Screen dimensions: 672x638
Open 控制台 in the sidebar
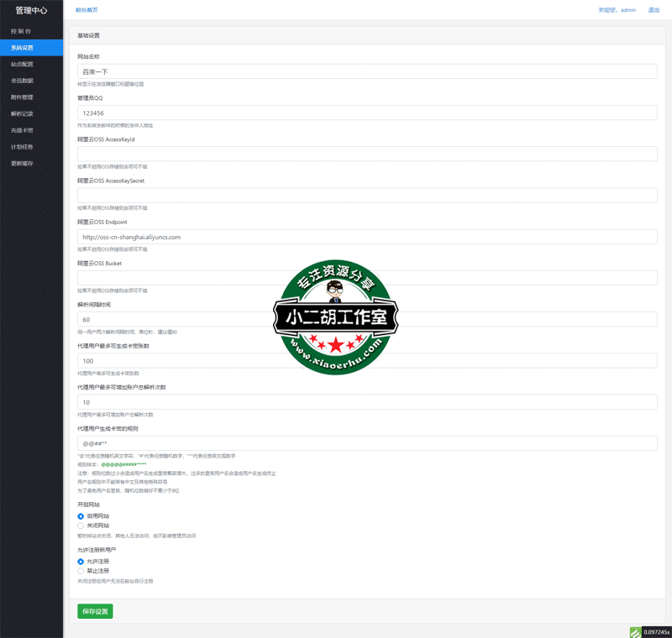click(21, 31)
